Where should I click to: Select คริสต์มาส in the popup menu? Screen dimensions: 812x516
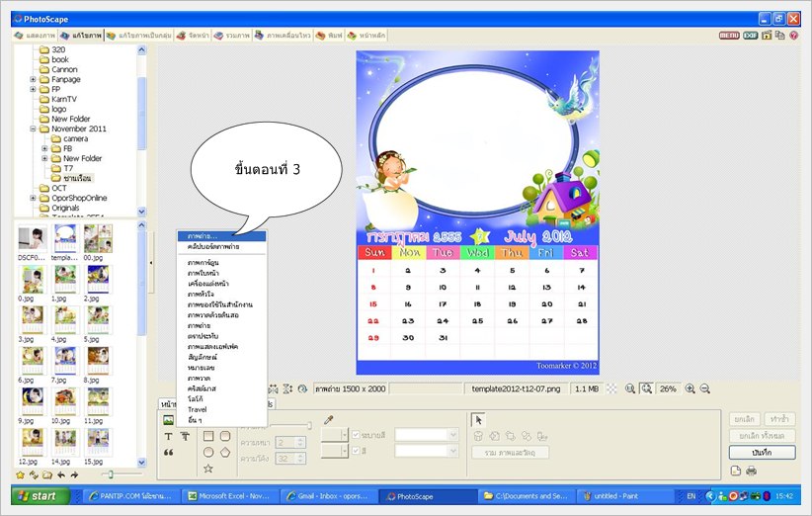tap(221, 388)
